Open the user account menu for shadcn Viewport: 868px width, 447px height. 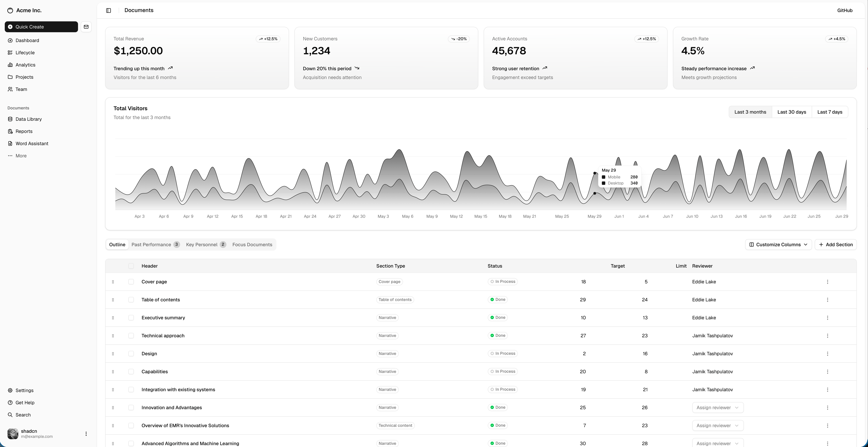coord(86,433)
